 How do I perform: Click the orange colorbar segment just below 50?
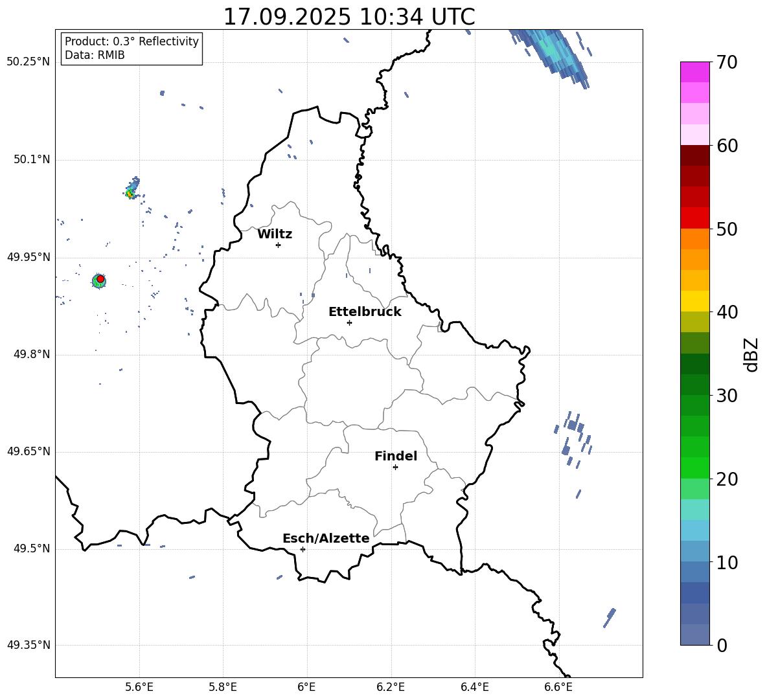click(695, 239)
